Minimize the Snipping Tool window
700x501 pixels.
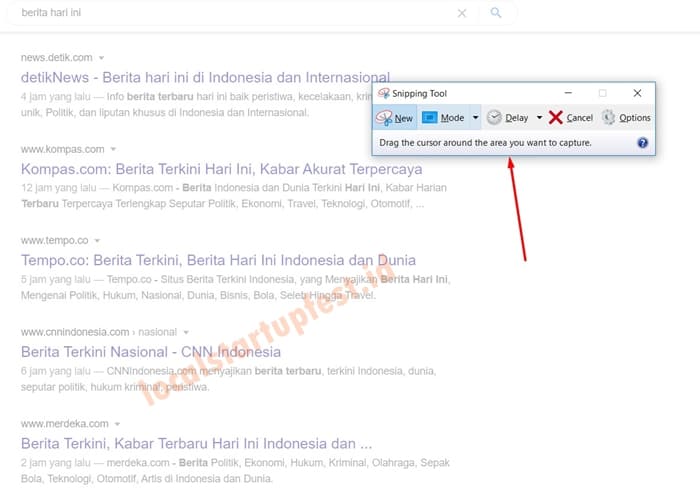pos(568,93)
